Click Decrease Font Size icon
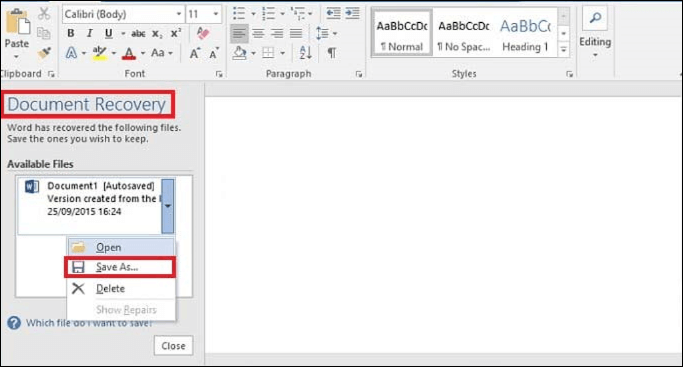This screenshot has height=367, width=683. (214, 53)
